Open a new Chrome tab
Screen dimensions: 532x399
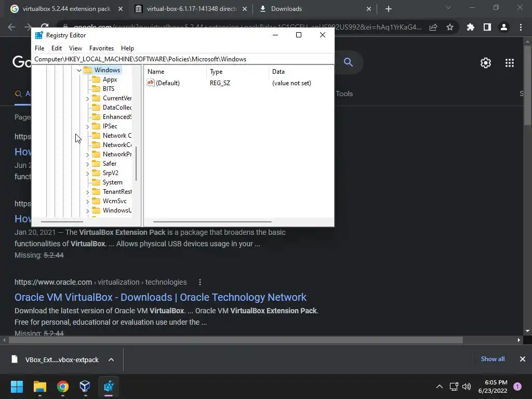pyautogui.click(x=389, y=9)
